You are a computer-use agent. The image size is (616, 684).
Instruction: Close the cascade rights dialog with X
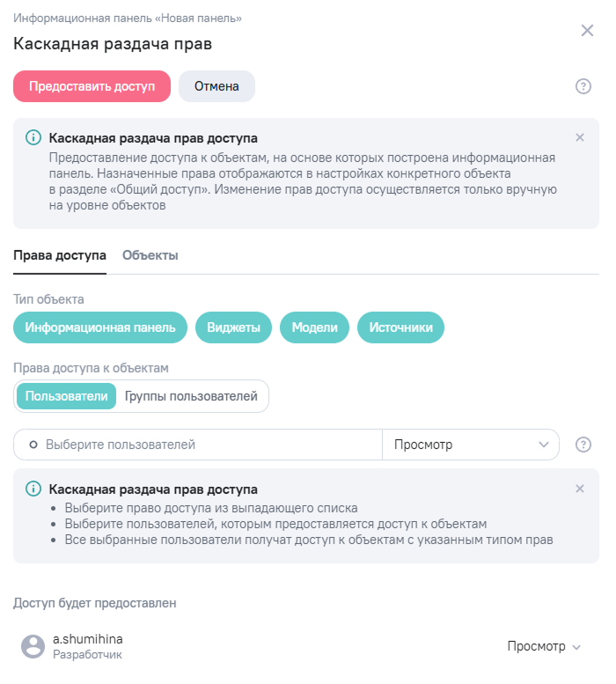(x=587, y=31)
